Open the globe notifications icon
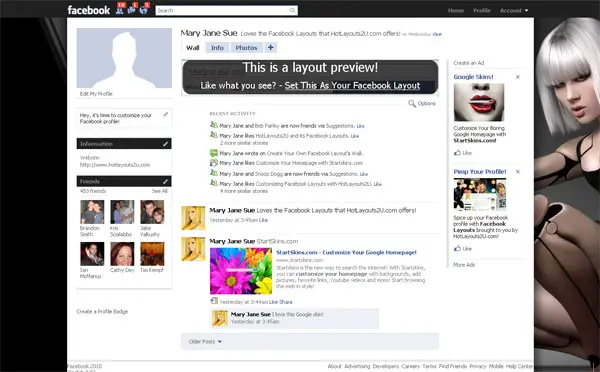Screen dimensions: 600x372 143,10
